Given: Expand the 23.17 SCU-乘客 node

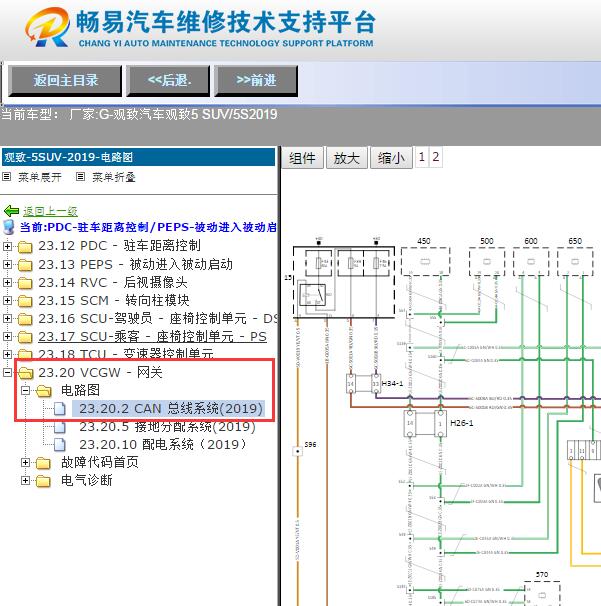Looking at the screenshot, I should coord(7,337).
